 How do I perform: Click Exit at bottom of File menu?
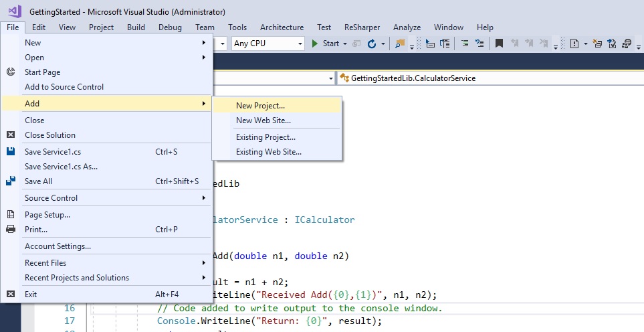[x=31, y=295]
